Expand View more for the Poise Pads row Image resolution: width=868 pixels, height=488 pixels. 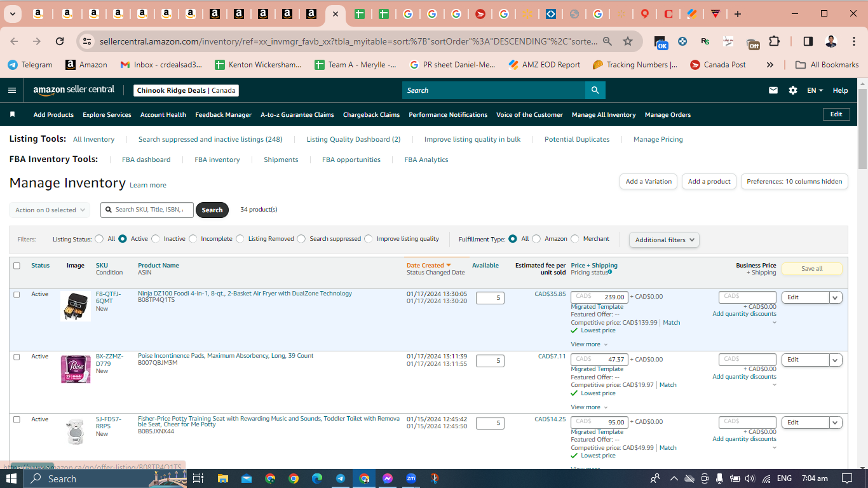(589, 407)
